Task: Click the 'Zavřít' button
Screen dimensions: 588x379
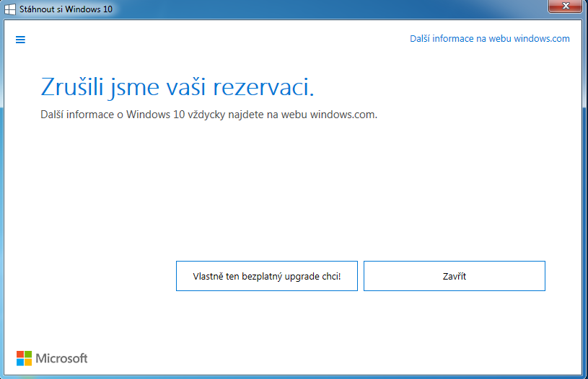Action: coord(454,276)
